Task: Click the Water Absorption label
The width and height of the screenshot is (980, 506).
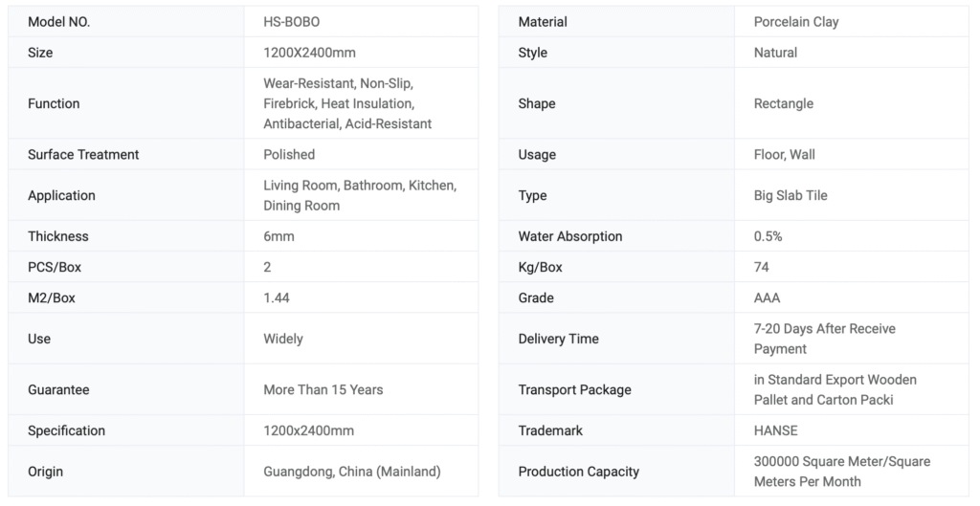Action: (x=570, y=236)
